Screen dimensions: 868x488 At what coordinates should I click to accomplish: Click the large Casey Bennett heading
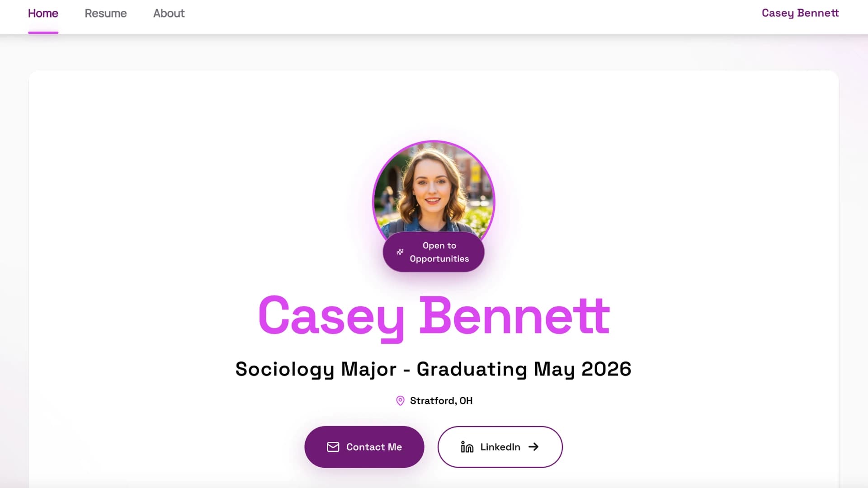(433, 316)
